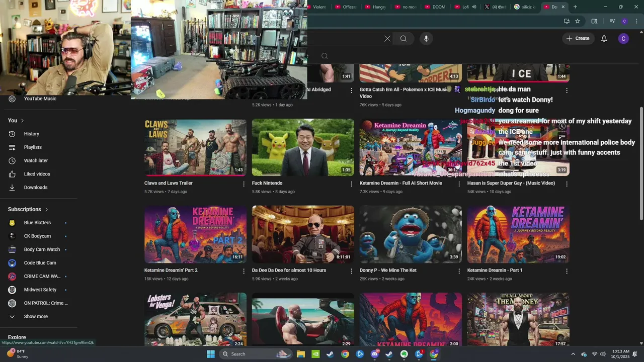The height and width of the screenshot is (362, 644).
Task: Open options for Donny P We Mine The Ket
Action: 459,271
